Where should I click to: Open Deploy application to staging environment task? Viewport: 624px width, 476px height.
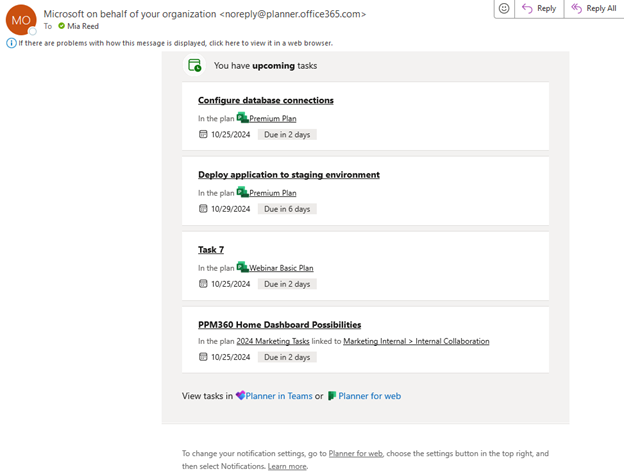(288, 175)
